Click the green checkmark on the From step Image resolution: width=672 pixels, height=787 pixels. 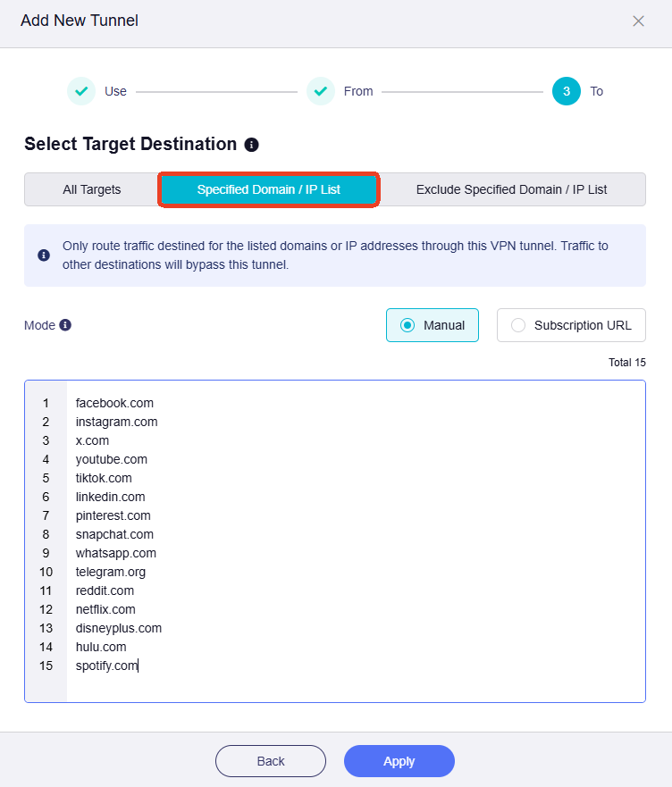click(x=320, y=91)
